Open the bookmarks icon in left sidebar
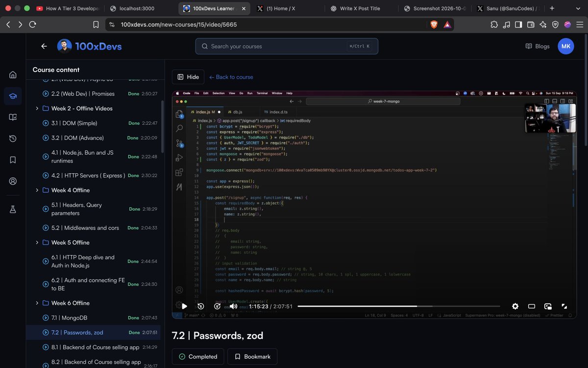The image size is (588, 368). [13, 159]
